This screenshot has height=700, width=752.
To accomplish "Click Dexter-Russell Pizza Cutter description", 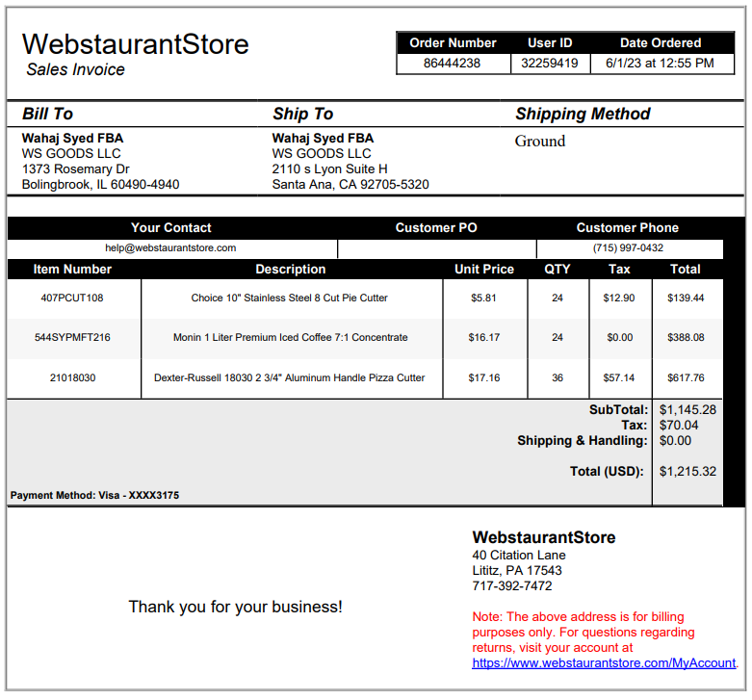I will (289, 377).
